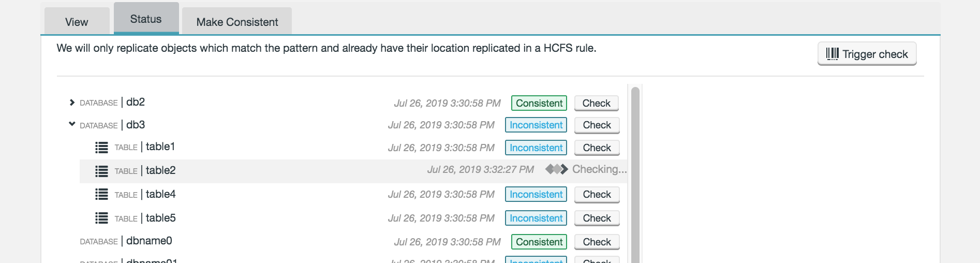Screen dimensions: 980x263
Task: Click the table2 list icon
Action: [x=101, y=171]
